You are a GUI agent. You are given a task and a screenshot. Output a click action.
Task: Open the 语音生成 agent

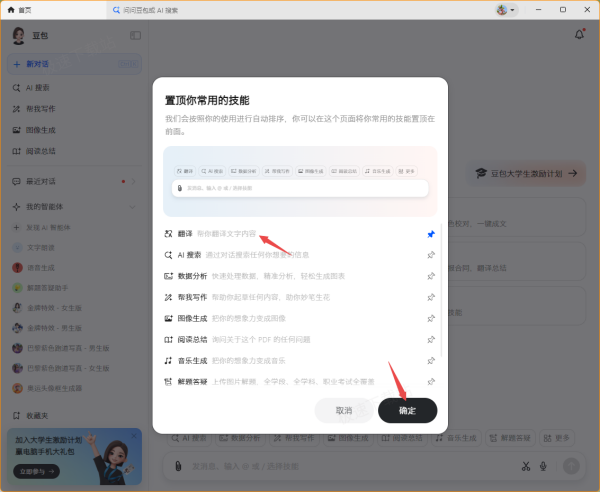tap(74, 267)
